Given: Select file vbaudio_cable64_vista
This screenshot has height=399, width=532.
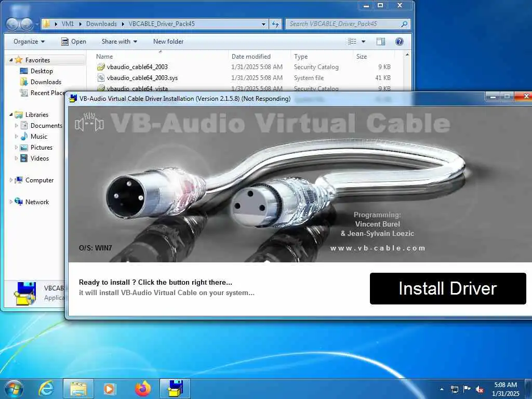Looking at the screenshot, I should pos(137,88).
